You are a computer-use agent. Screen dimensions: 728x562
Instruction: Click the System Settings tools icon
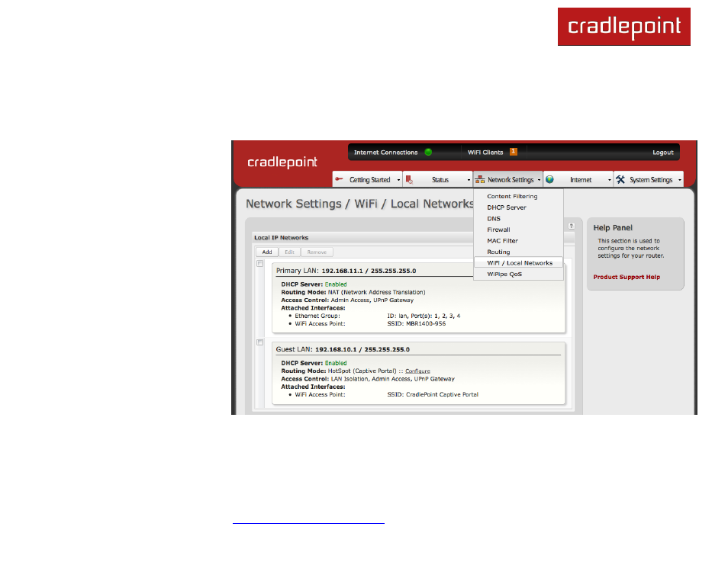pyautogui.click(x=620, y=180)
